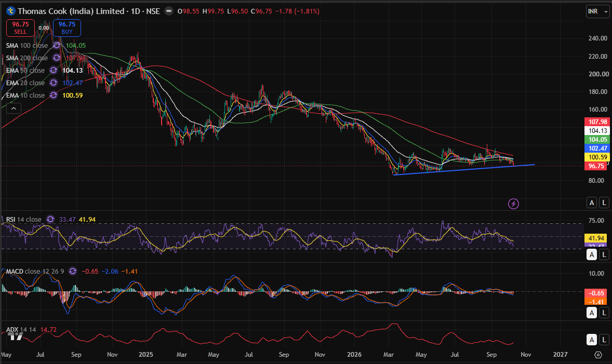612x364 pixels.
Task: Toggle auto scale A on RSI pane
Action: tap(592, 254)
